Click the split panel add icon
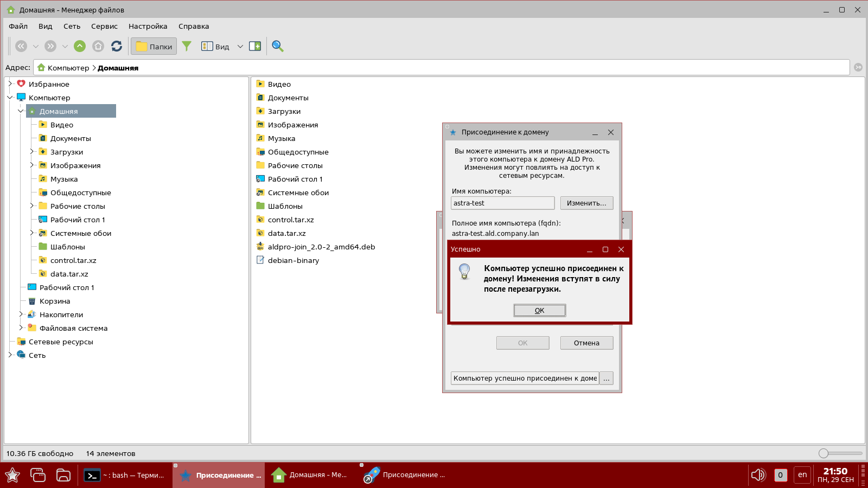The image size is (868, 488). point(255,46)
